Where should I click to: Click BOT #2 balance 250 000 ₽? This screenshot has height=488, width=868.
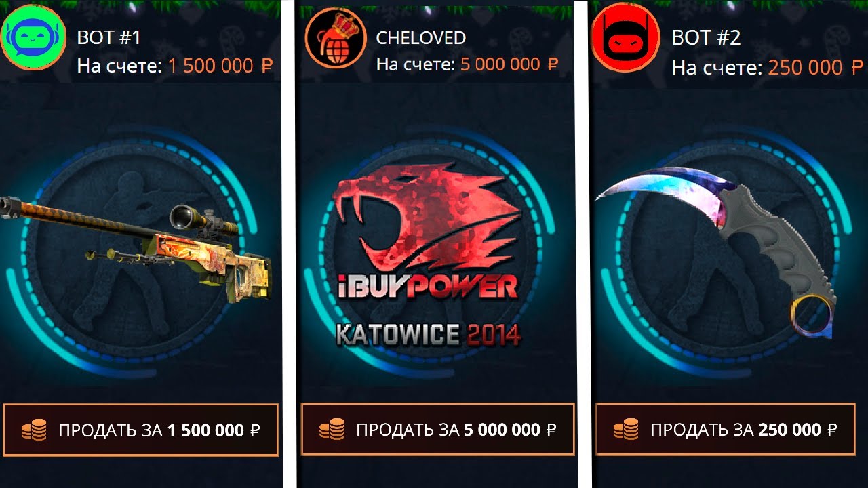[x=816, y=68]
